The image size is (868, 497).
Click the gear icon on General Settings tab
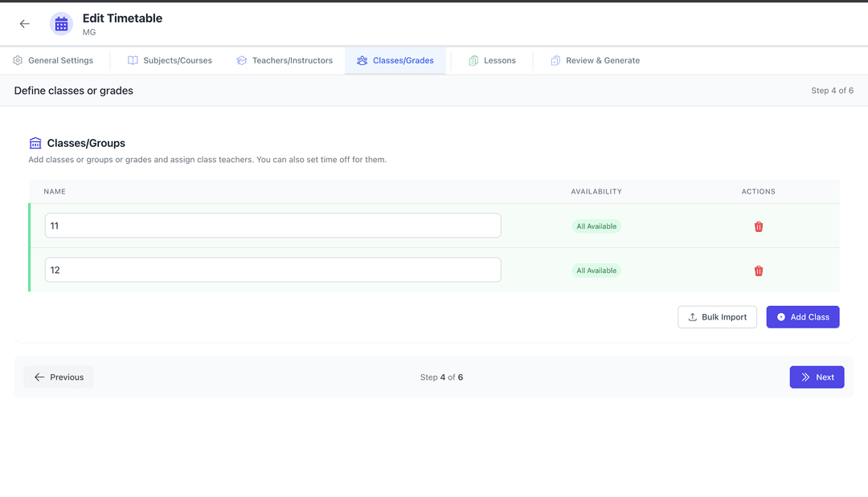(x=16, y=60)
